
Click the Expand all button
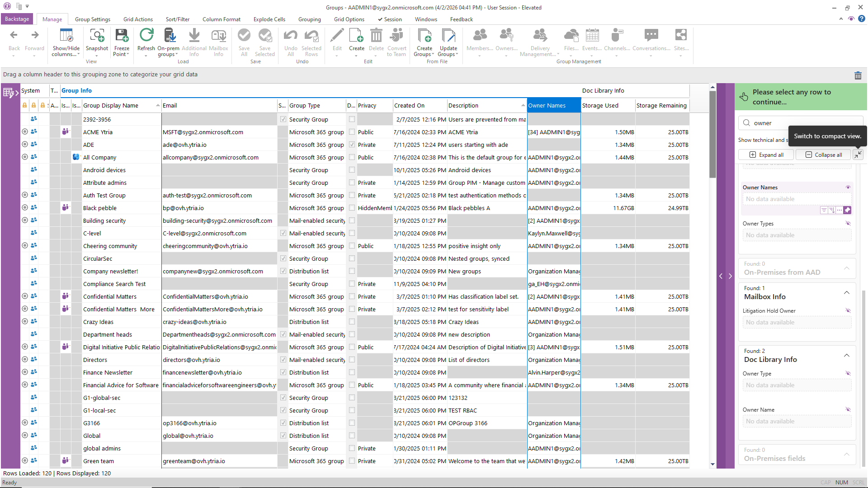click(x=766, y=155)
